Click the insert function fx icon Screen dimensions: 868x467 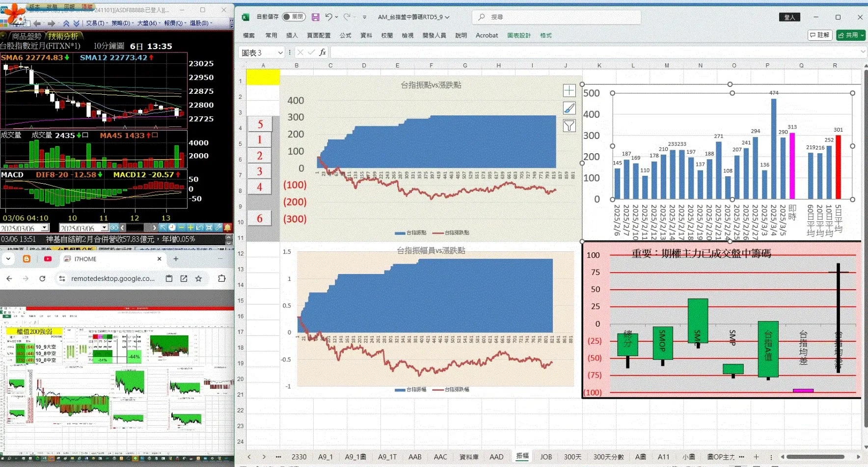coord(323,53)
